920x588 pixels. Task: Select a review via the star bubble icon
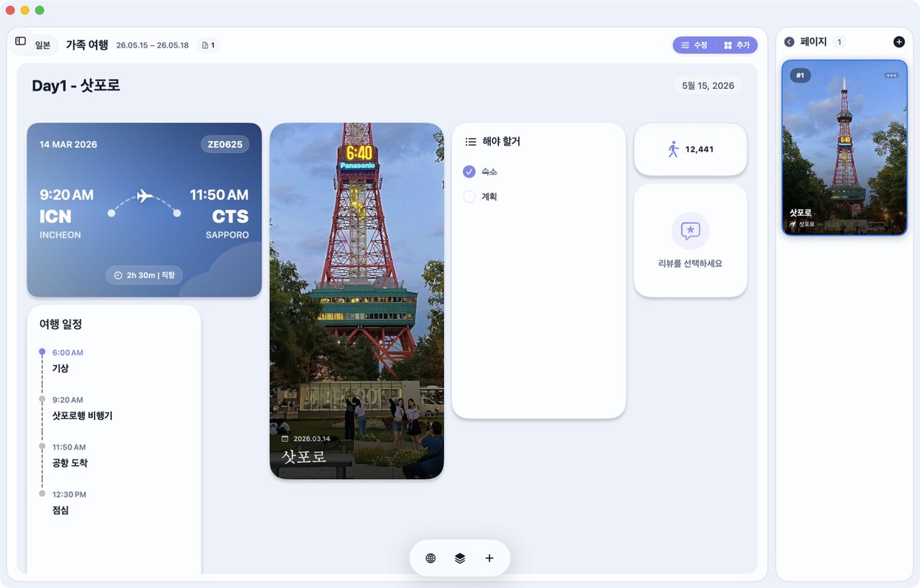coord(691,231)
